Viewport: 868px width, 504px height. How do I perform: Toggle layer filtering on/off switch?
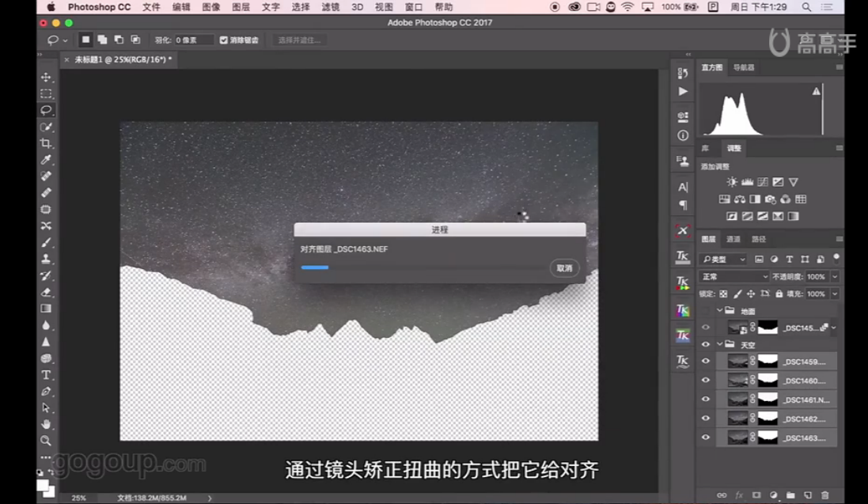coord(836,258)
